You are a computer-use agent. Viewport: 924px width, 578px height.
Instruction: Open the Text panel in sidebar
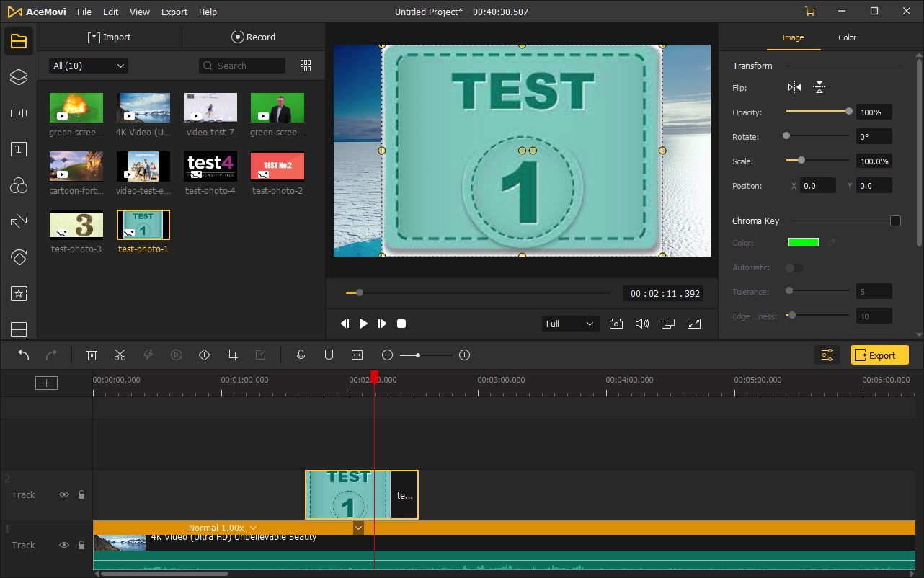[x=19, y=149]
